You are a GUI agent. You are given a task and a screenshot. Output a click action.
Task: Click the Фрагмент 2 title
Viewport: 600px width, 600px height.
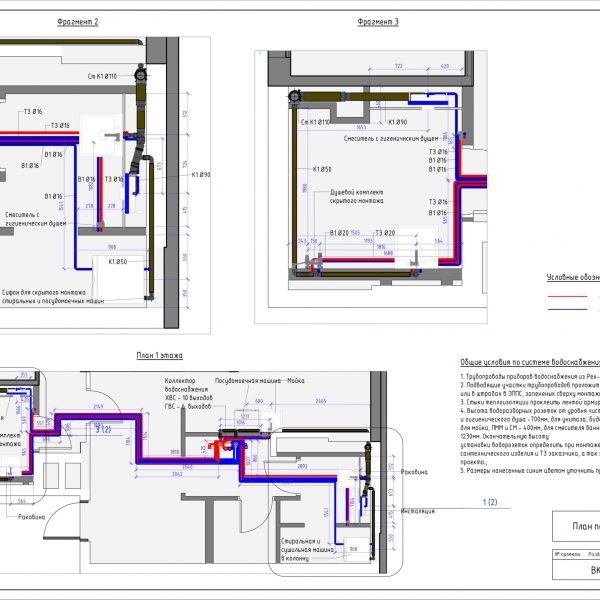(78, 22)
